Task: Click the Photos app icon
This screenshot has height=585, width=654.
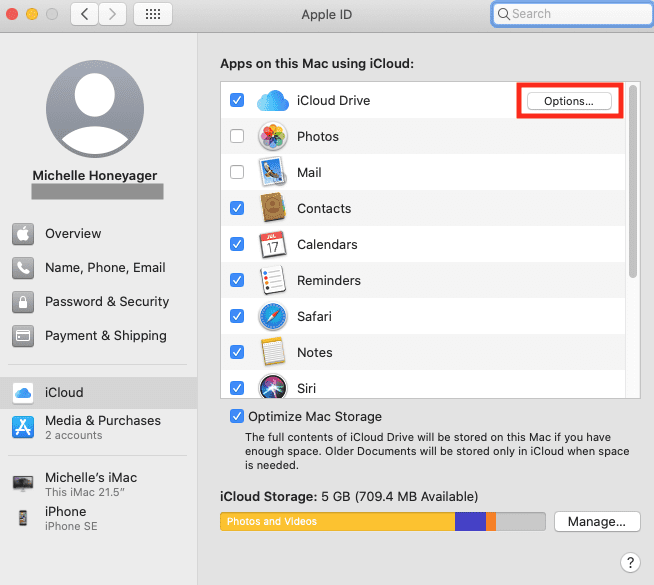Action: tap(273, 136)
